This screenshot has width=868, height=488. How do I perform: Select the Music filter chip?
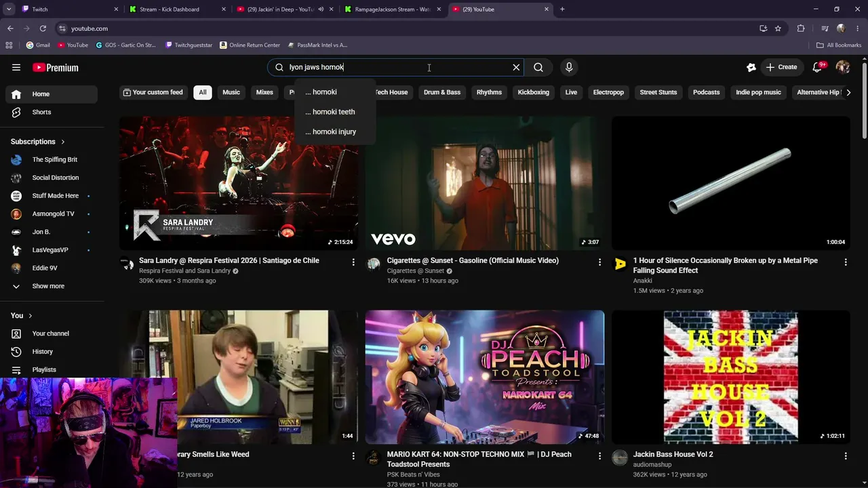231,92
